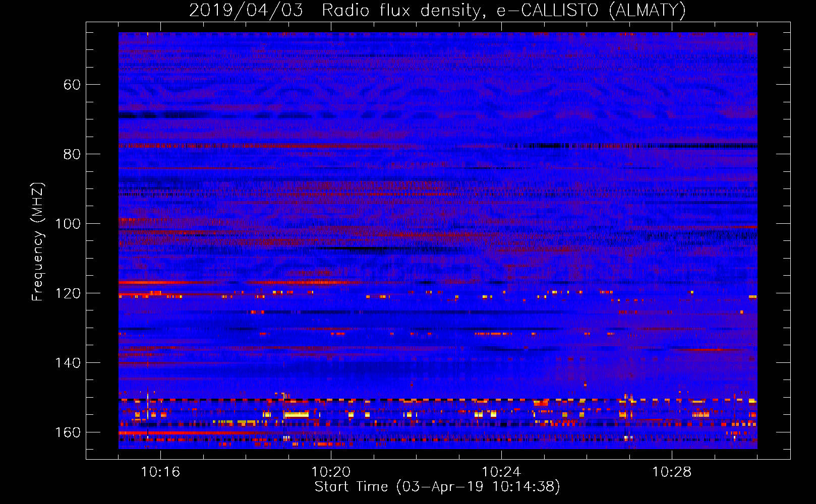
Task: Click the 10:16 time tick label
Action: point(160,472)
